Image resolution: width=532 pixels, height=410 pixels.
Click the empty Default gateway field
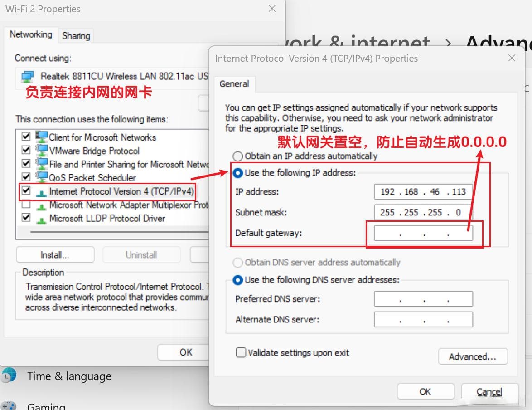[x=423, y=234]
